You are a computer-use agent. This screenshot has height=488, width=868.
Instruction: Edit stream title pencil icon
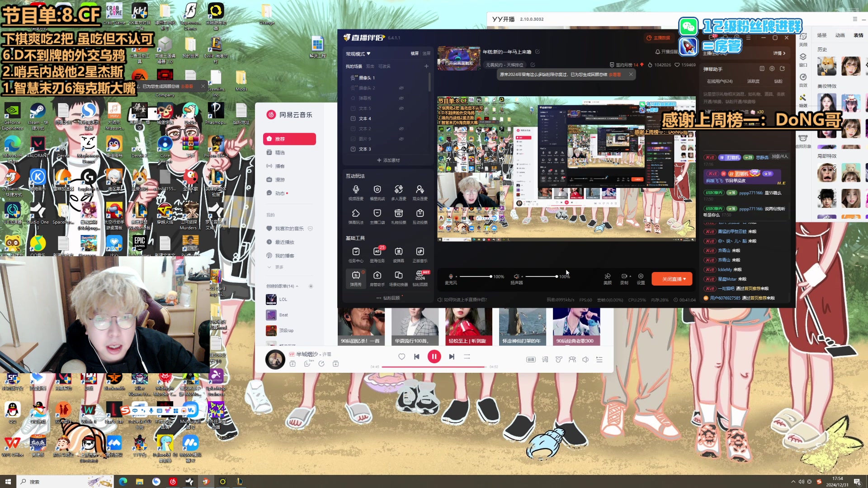(x=538, y=52)
